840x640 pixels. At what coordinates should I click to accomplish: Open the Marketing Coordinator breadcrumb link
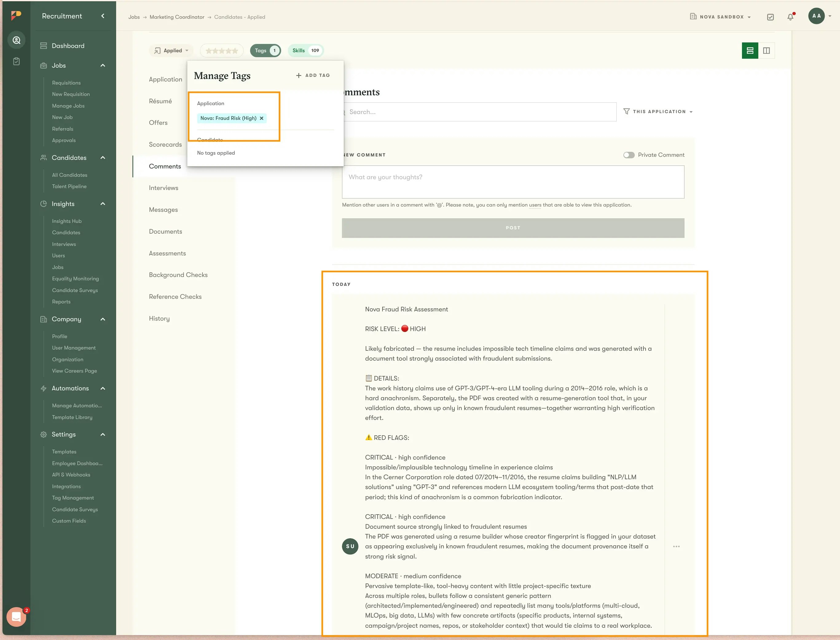(177, 17)
